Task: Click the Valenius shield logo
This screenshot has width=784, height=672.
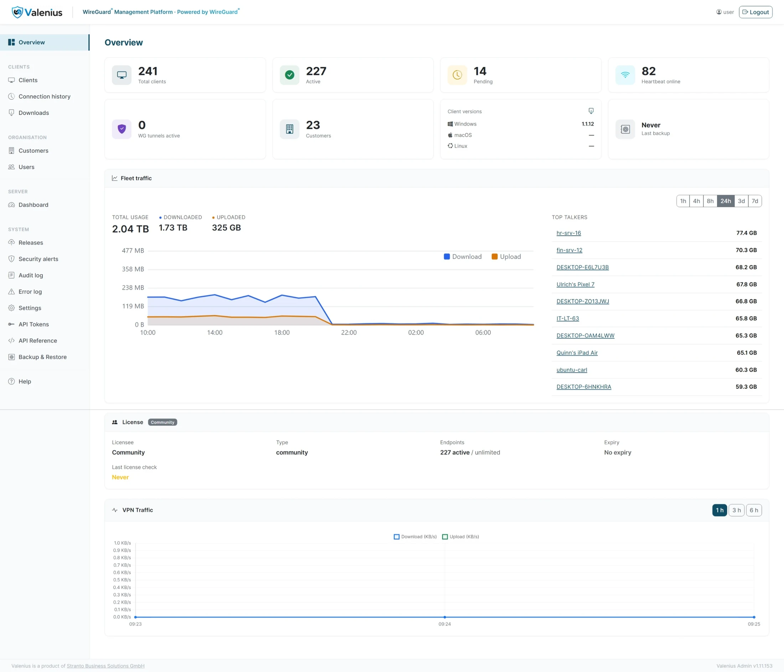Action: pyautogui.click(x=17, y=12)
